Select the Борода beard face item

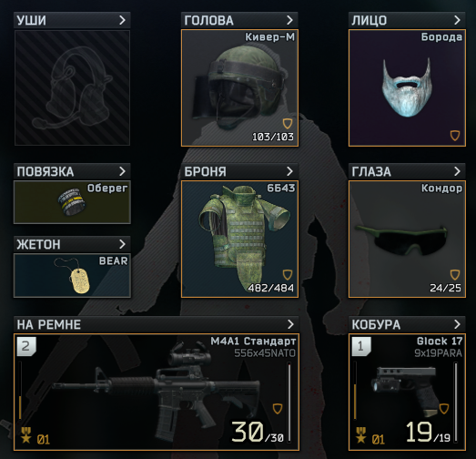407,87
